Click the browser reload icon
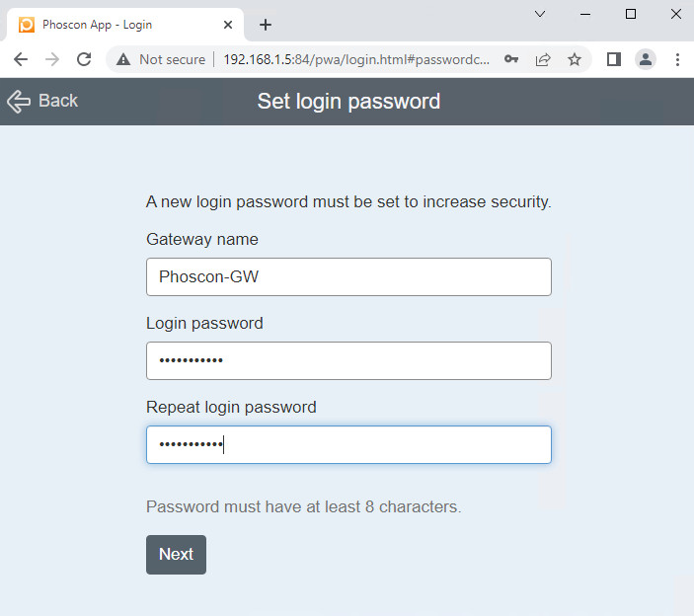The width and height of the screenshot is (694, 616). (84, 59)
